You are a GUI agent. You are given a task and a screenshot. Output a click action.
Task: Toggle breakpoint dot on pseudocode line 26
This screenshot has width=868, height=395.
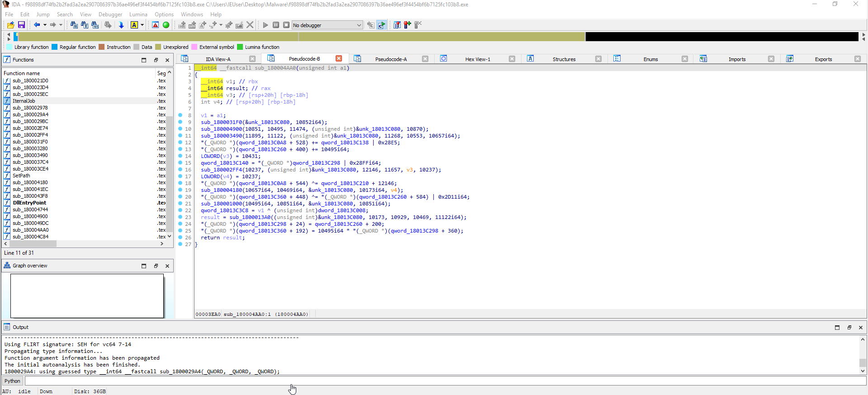coord(180,238)
